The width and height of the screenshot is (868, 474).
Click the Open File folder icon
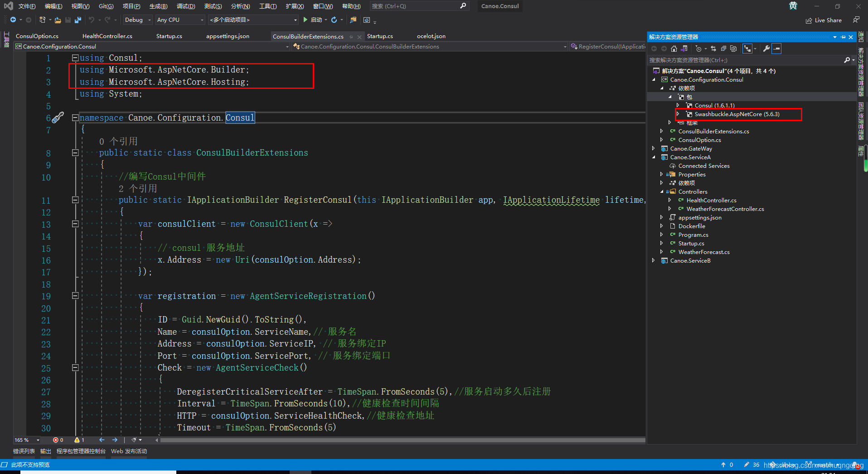pyautogui.click(x=58, y=20)
